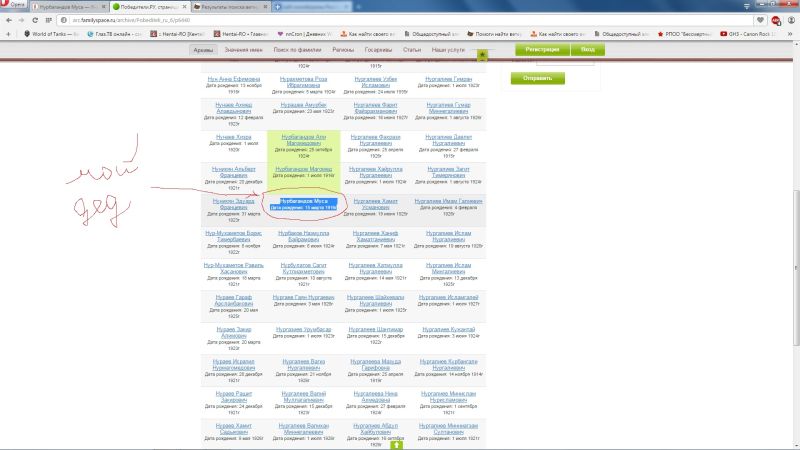Click the heart bookmark icon in address bar
The height and width of the screenshot is (450, 800).
point(760,20)
